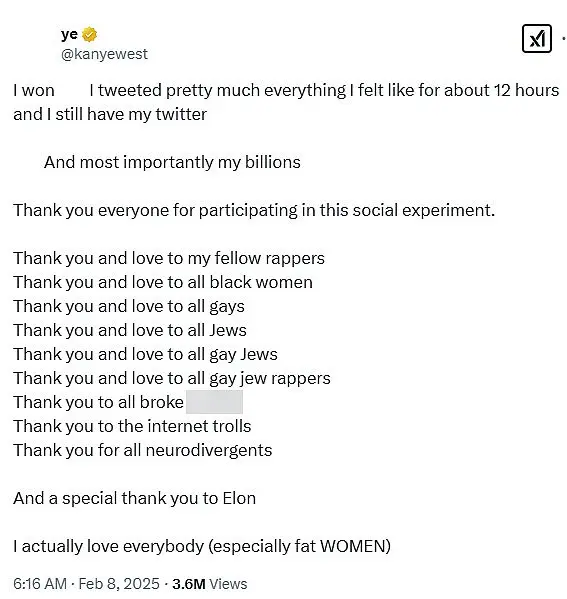Select the Feb 8, 2025 date
The width and height of the screenshot is (567, 599).
point(119,584)
